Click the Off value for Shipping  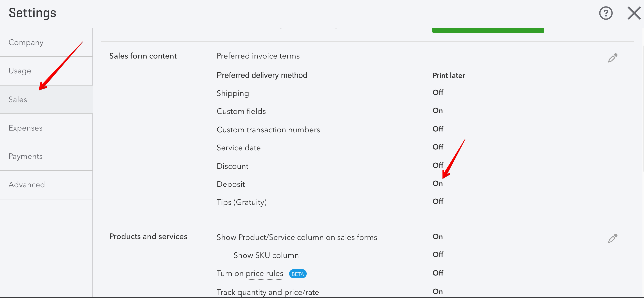pos(438,93)
